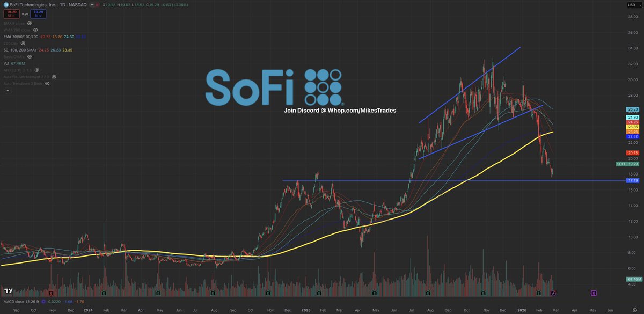
Task: Click the 67.46M volume label on price scale
Action: click(634, 279)
